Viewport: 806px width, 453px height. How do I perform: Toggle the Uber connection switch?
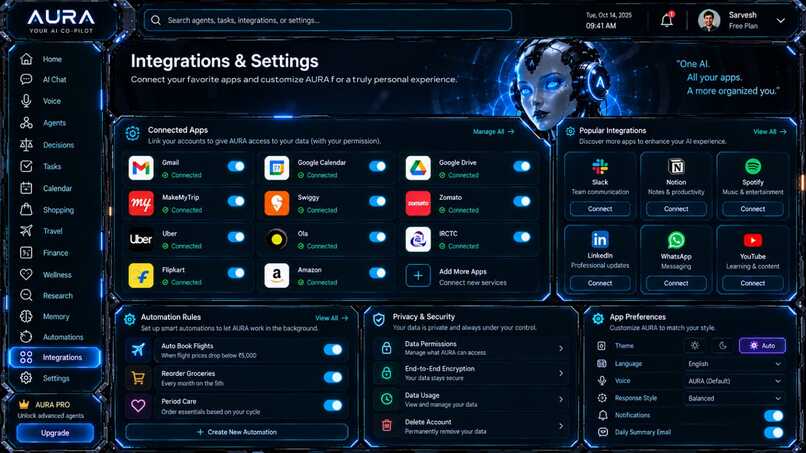[236, 237]
